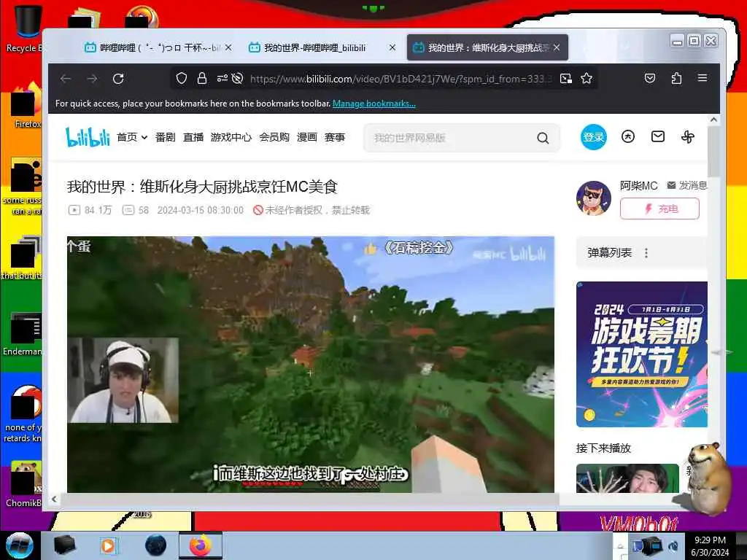The height and width of the screenshot is (560, 747).
Task: Open the Manage bookmarks link
Action: (374, 104)
